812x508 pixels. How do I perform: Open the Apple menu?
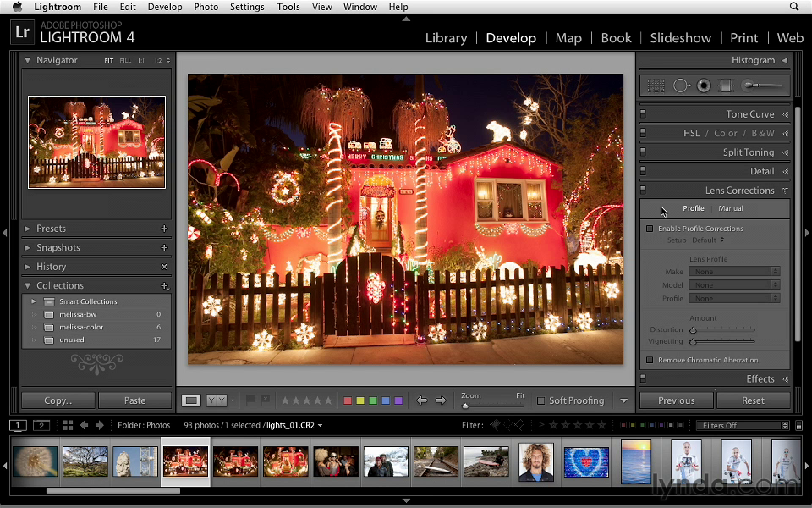(18, 7)
